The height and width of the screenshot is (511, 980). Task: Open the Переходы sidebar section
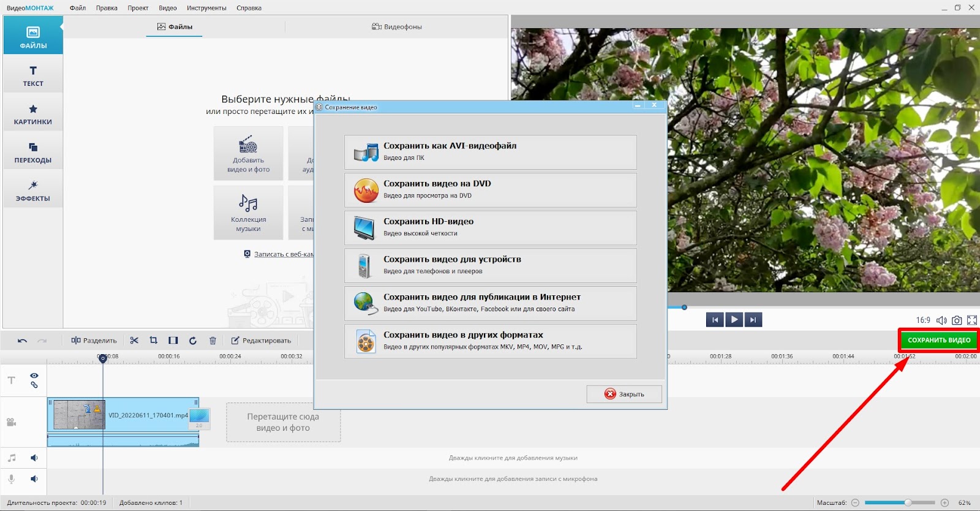[33, 151]
